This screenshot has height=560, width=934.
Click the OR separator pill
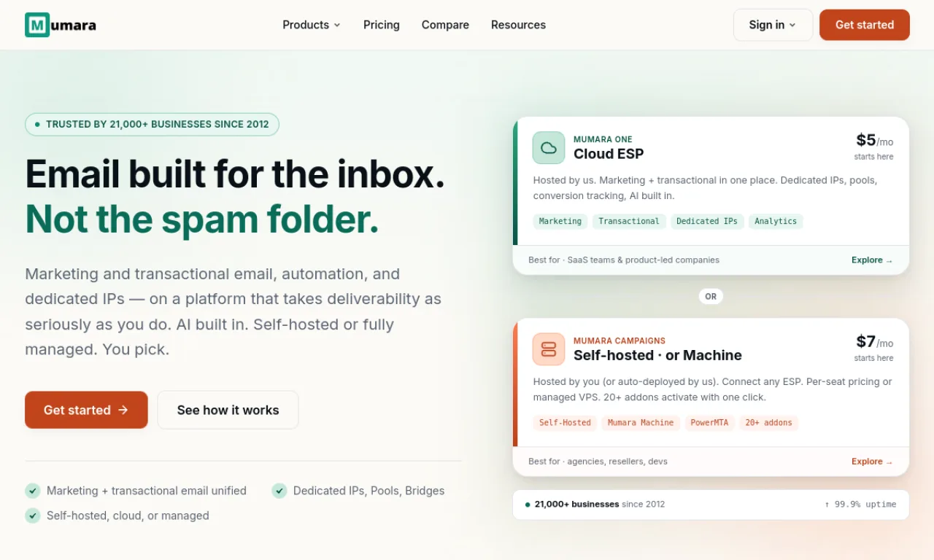click(711, 297)
